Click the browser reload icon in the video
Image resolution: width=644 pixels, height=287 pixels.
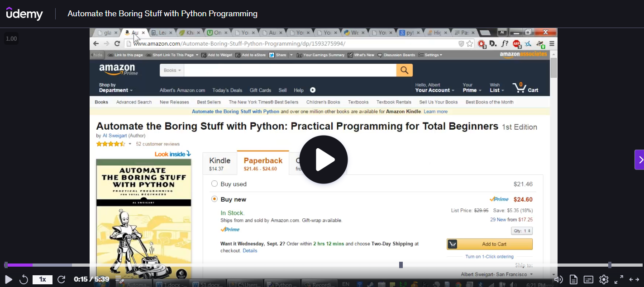tap(117, 43)
